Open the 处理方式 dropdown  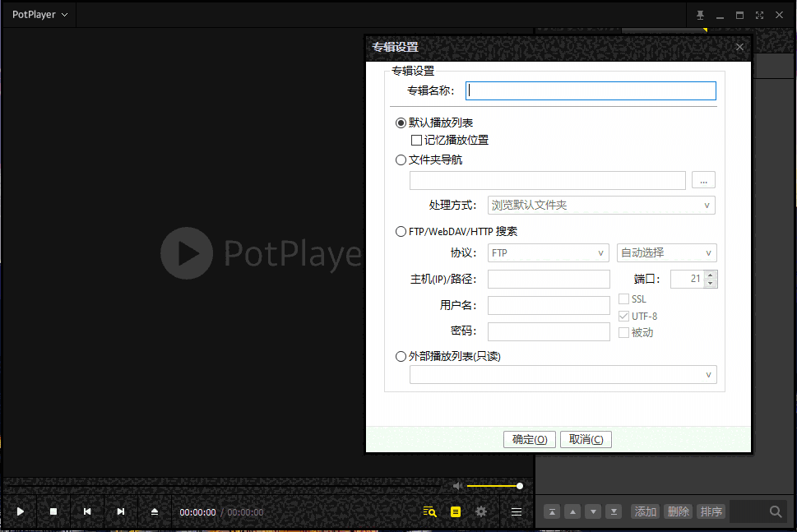tap(601, 205)
